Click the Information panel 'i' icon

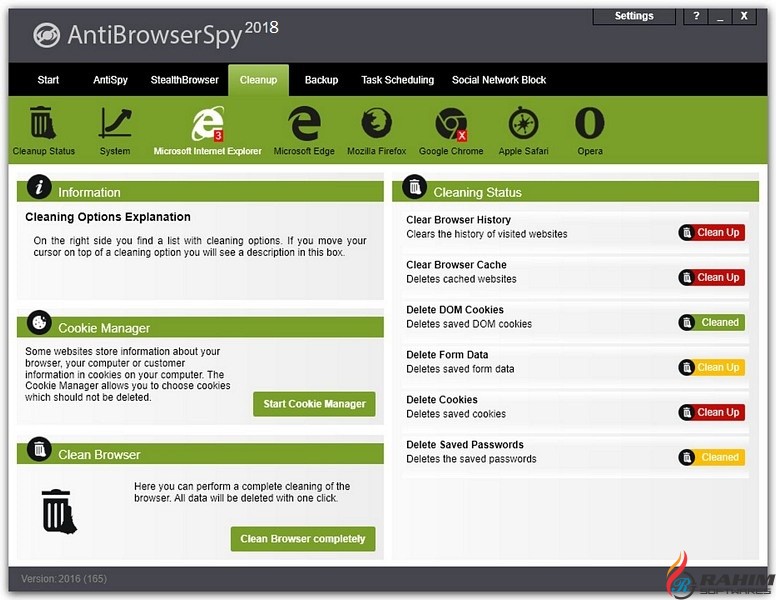(39, 187)
